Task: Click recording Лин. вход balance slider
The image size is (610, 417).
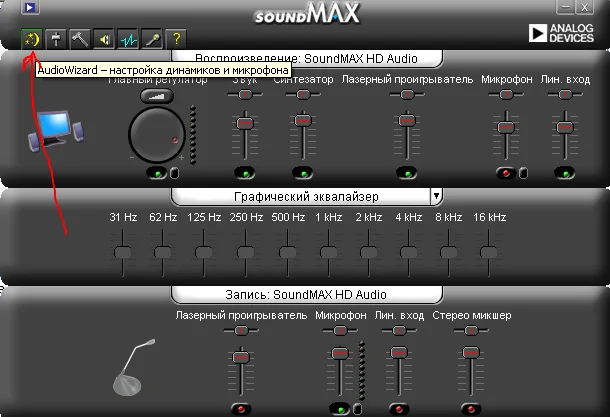Action: click(399, 331)
